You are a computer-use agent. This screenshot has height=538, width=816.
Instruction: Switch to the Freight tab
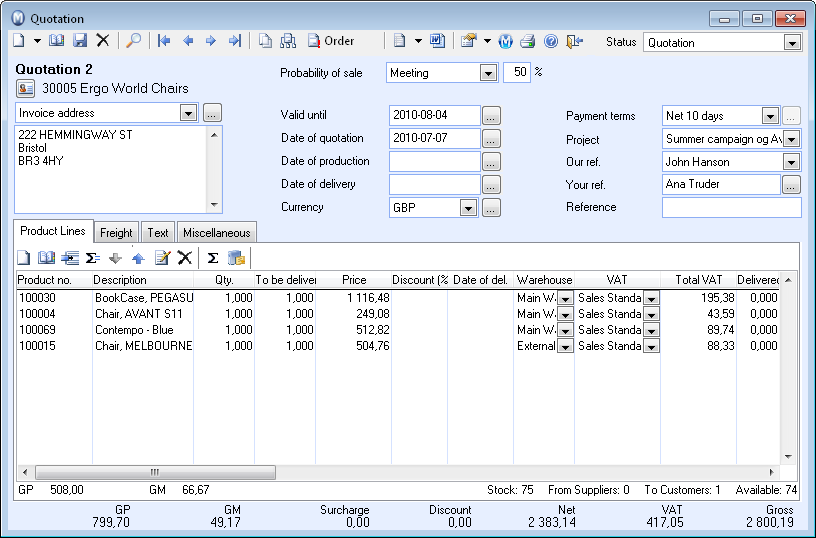click(116, 232)
